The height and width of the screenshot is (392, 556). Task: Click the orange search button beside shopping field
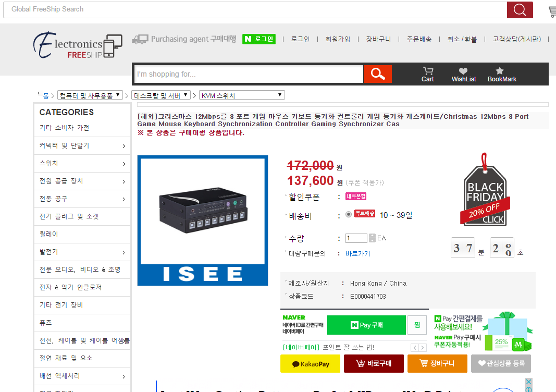pyautogui.click(x=377, y=74)
